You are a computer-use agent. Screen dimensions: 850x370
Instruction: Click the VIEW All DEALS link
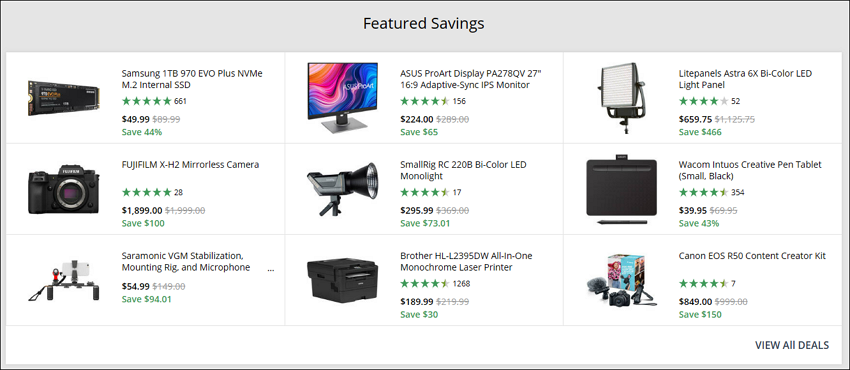click(791, 345)
